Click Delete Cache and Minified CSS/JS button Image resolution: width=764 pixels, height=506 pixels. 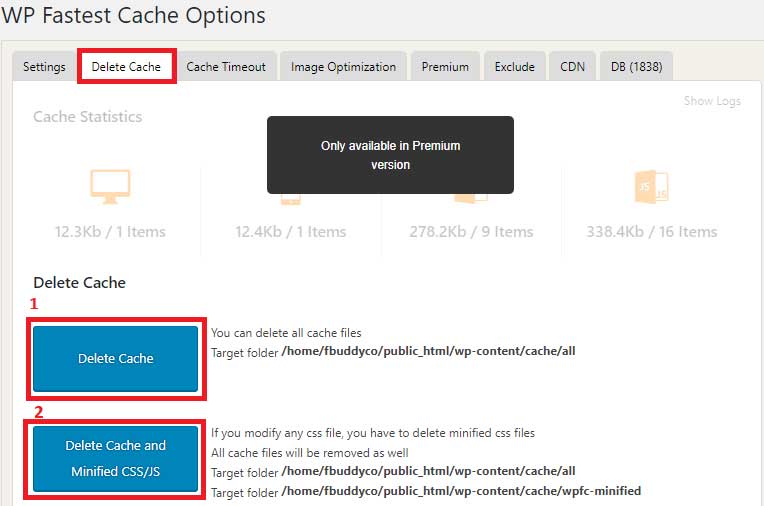point(116,458)
